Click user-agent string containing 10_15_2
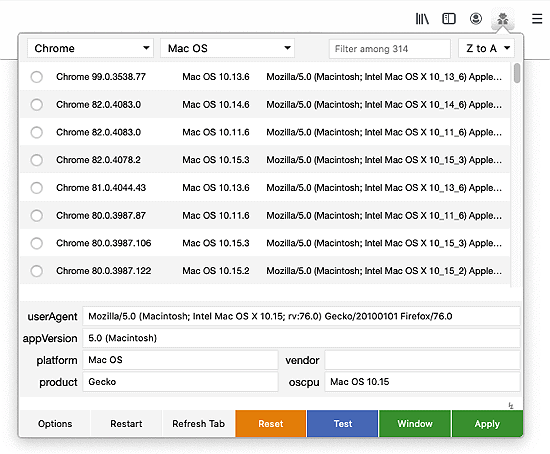The height and width of the screenshot is (454, 550). pos(384,271)
